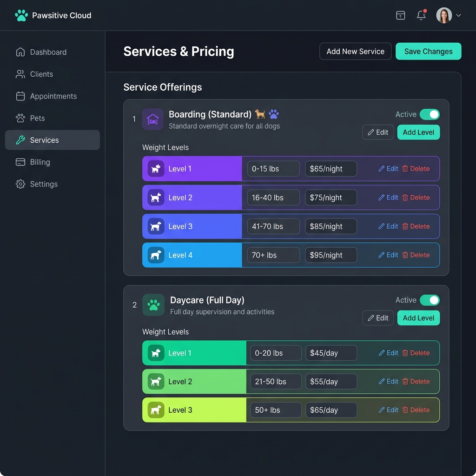Edit Daycare Level 1 row
476x476 pixels.
pos(388,353)
